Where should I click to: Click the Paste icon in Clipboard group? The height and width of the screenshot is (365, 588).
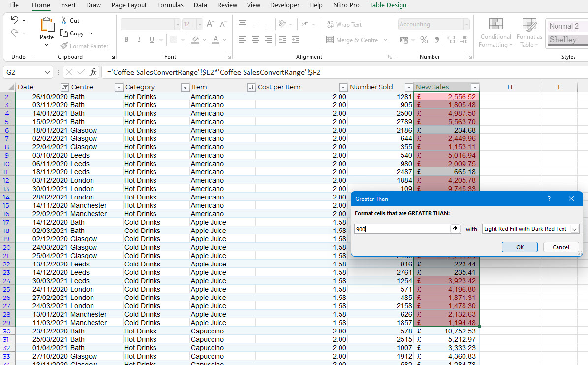[x=47, y=26]
